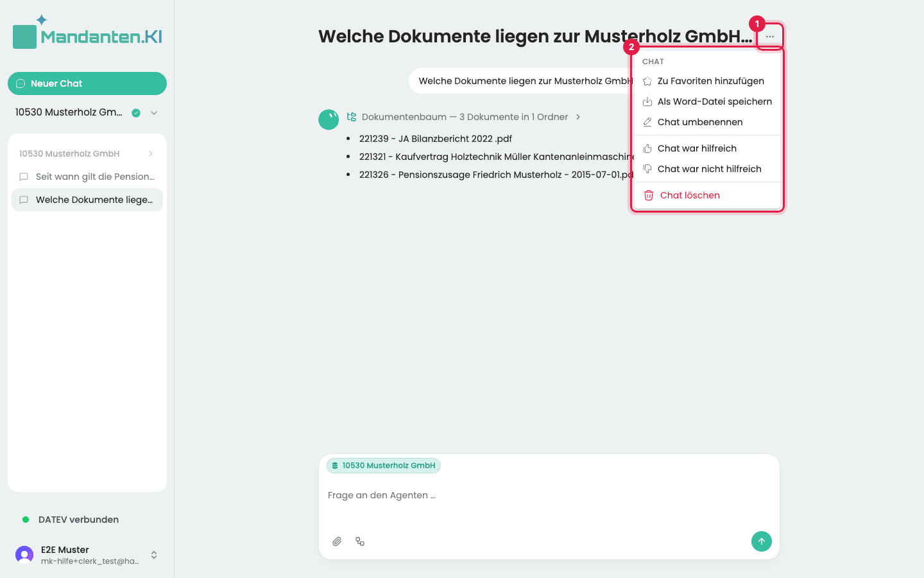Image resolution: width=924 pixels, height=578 pixels.
Task: Select 'Zu Favoriten hinzufügen' menu entry
Action: [x=707, y=82]
